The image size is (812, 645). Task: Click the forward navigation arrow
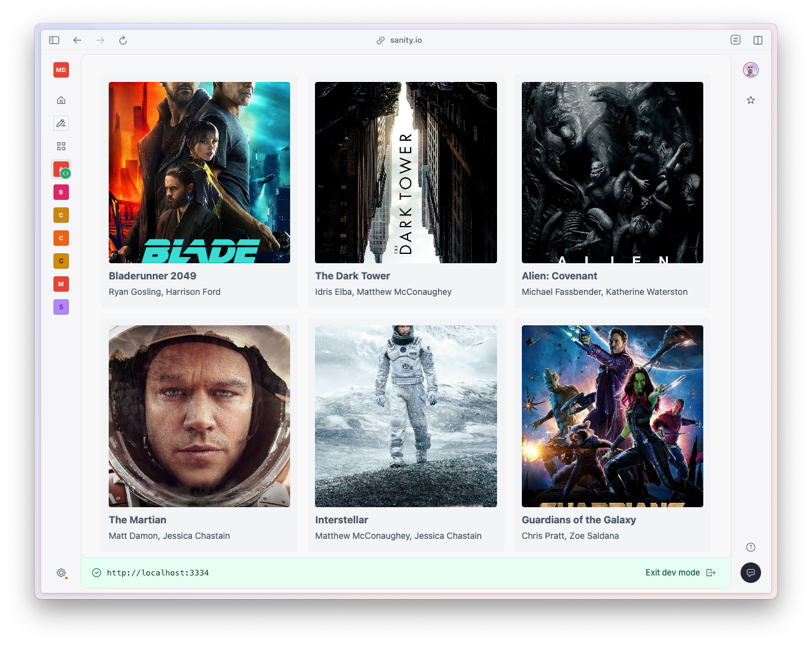point(100,40)
